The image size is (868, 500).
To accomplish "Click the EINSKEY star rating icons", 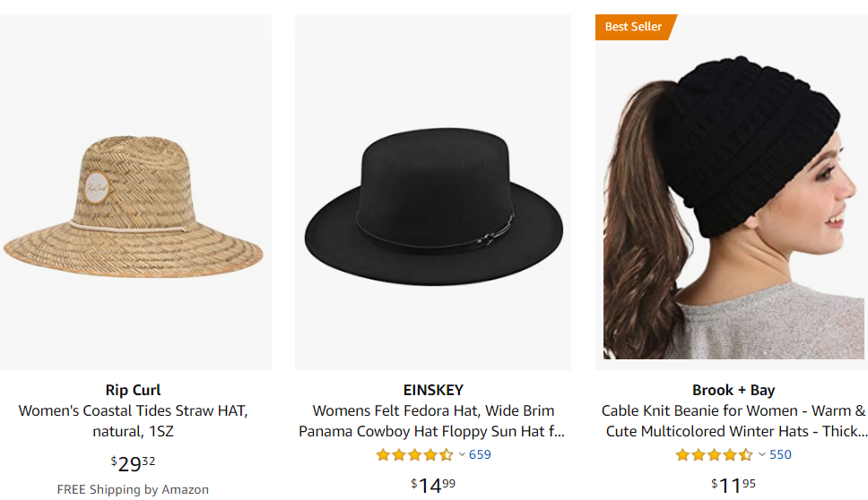I will [x=414, y=455].
